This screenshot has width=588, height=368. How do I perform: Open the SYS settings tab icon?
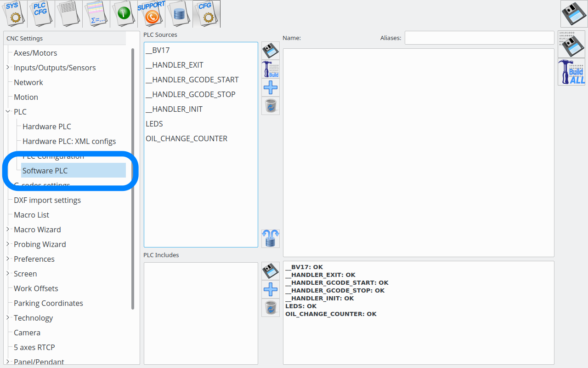(14, 14)
